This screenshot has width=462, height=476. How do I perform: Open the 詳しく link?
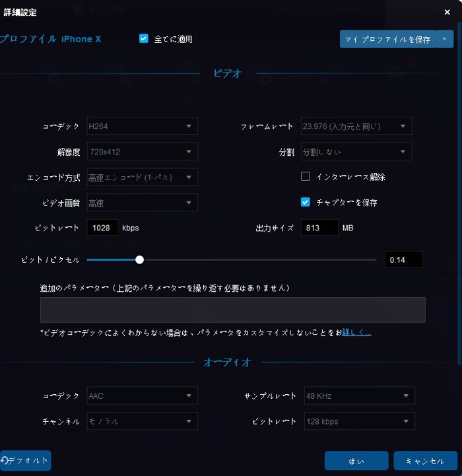pyautogui.click(x=356, y=333)
